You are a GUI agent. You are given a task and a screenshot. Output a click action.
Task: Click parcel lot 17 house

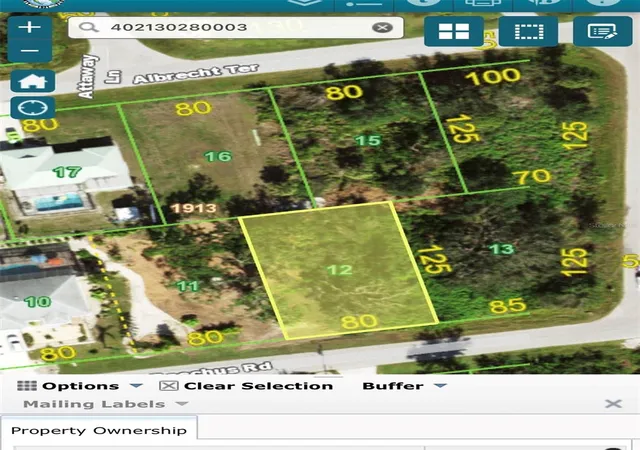[67, 172]
